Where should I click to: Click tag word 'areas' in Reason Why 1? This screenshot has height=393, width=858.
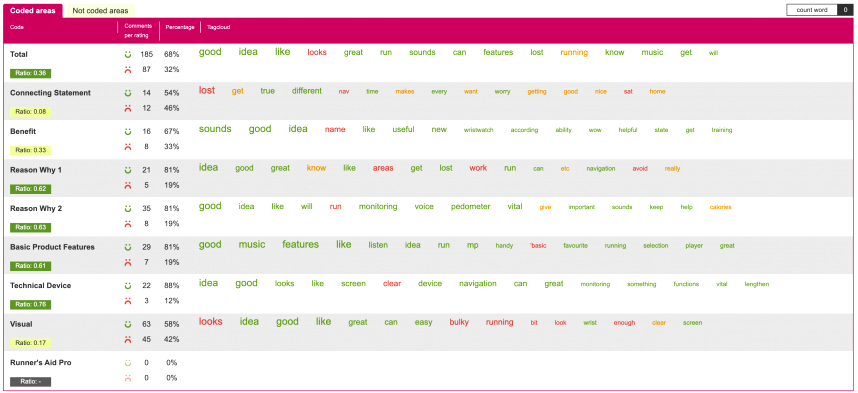click(383, 168)
